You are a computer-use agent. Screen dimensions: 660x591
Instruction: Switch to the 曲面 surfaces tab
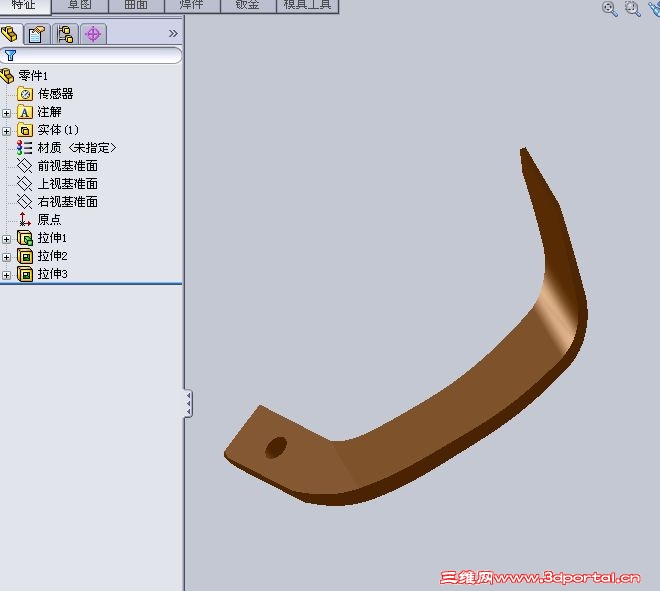click(136, 6)
